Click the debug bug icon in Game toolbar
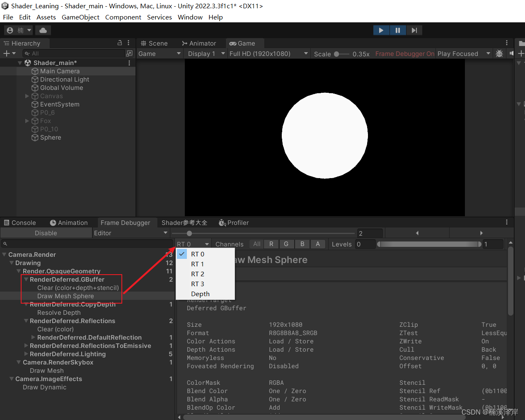525x420 pixels. click(x=499, y=53)
